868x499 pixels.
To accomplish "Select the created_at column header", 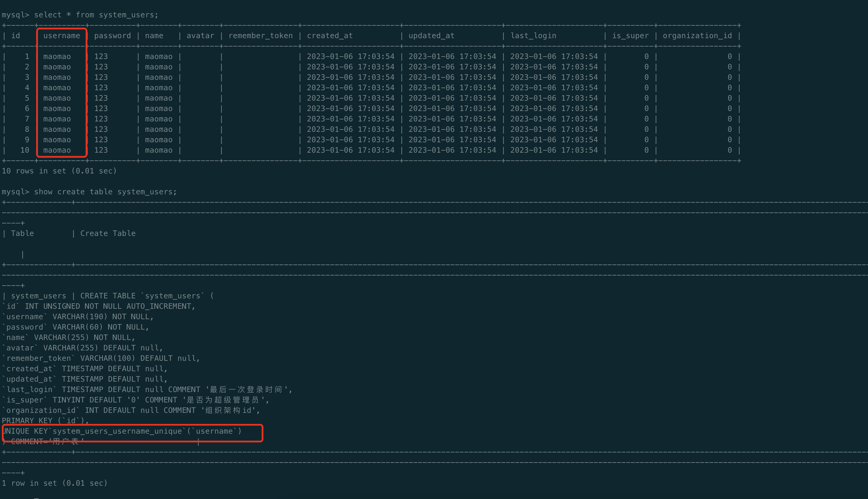I will pyautogui.click(x=329, y=35).
